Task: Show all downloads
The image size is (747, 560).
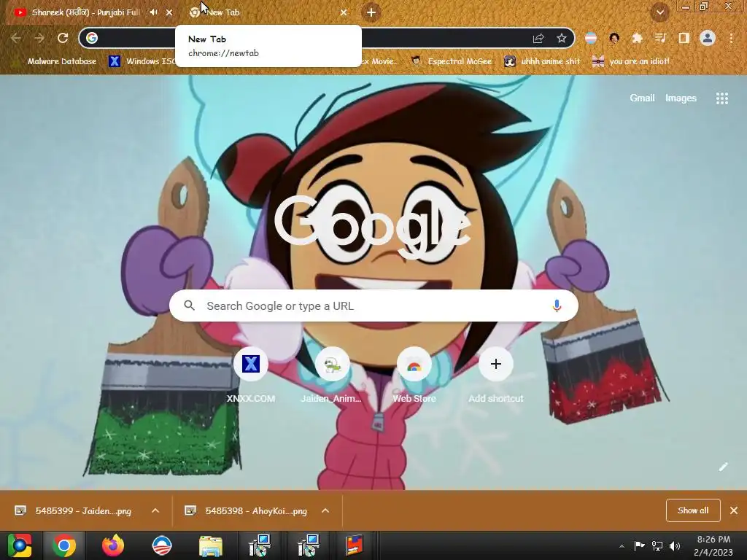Action: [x=693, y=510]
